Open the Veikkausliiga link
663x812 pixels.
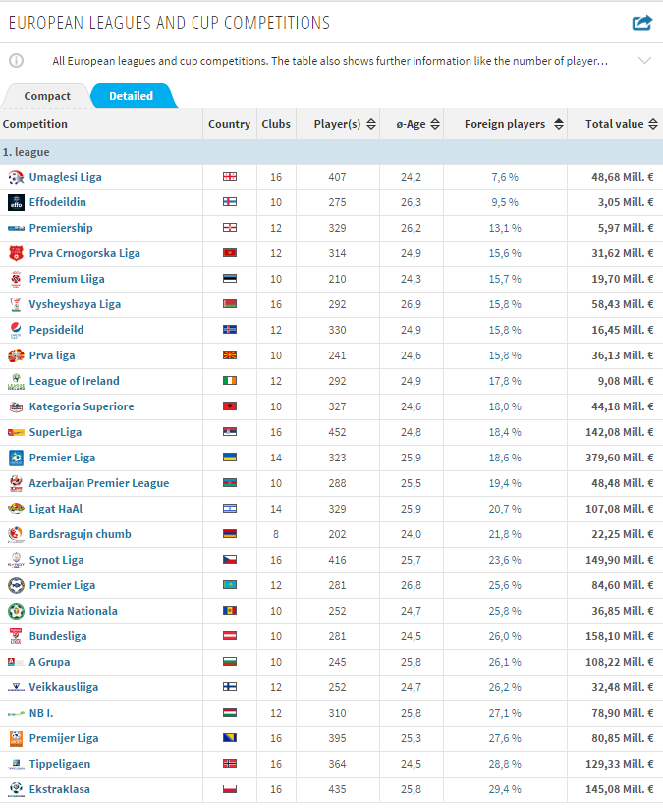[64, 687]
